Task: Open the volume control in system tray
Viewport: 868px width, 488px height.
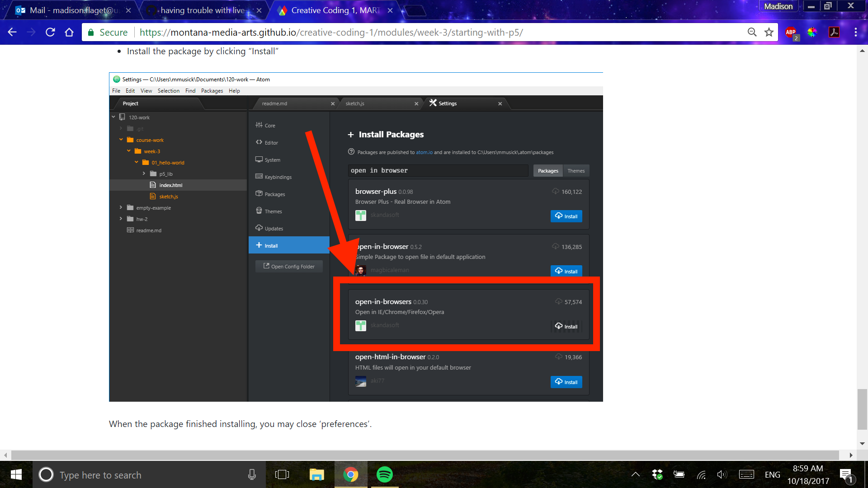Action: coord(722,474)
